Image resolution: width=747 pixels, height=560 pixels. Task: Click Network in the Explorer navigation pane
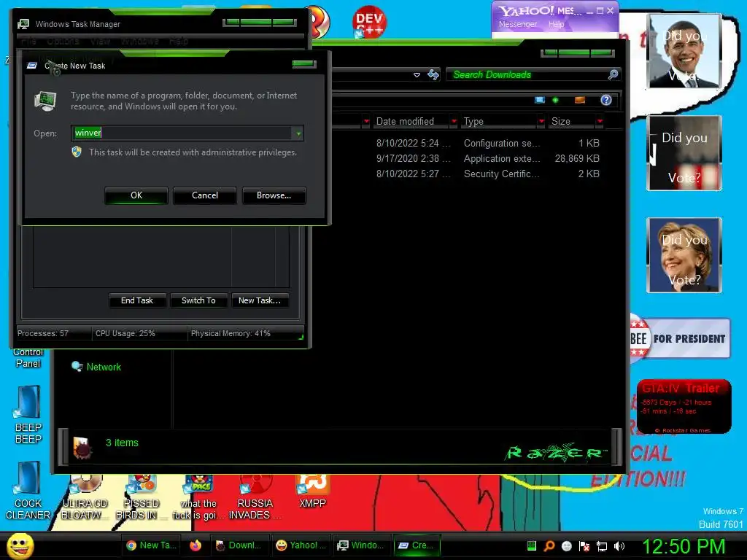point(104,367)
